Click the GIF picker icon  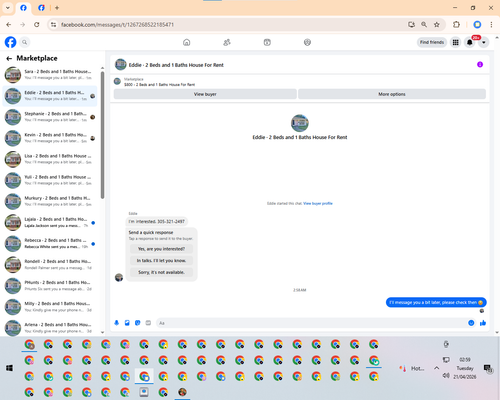pyautogui.click(x=148, y=323)
